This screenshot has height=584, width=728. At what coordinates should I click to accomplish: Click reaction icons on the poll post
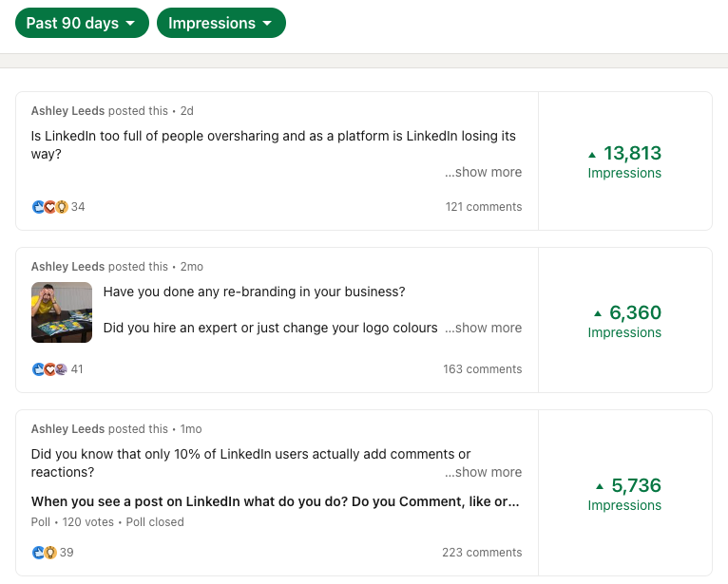tap(44, 553)
